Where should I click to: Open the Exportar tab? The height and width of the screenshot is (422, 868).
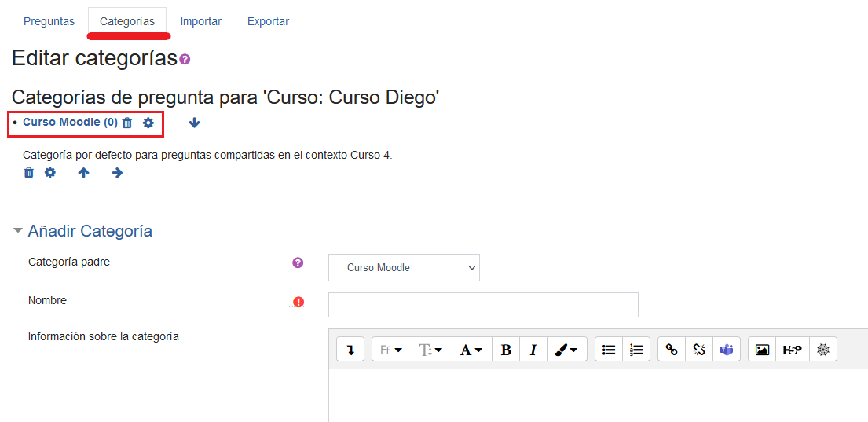[268, 21]
